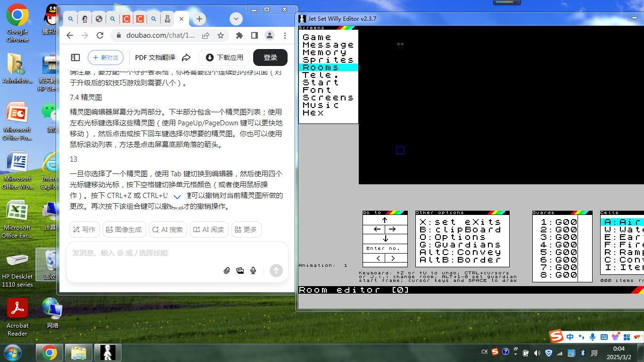Image resolution: width=644 pixels, height=362 pixels.
Task: Bookmark this page with the star icon
Action: click(x=221, y=35)
